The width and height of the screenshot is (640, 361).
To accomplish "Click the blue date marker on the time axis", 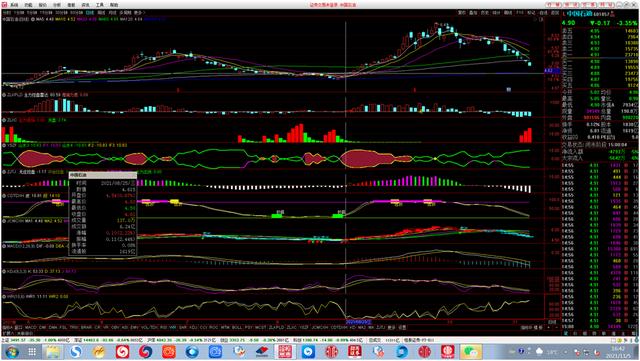I will point(359,322).
